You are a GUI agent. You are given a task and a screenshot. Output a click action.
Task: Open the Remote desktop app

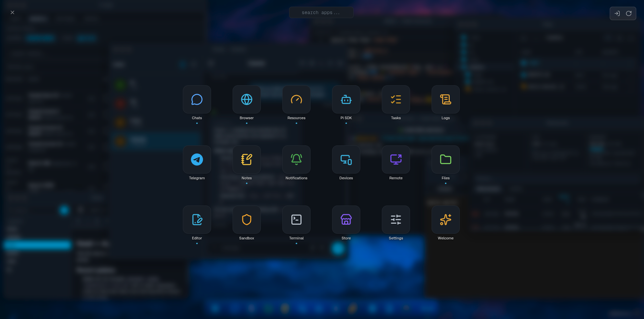coord(396,159)
